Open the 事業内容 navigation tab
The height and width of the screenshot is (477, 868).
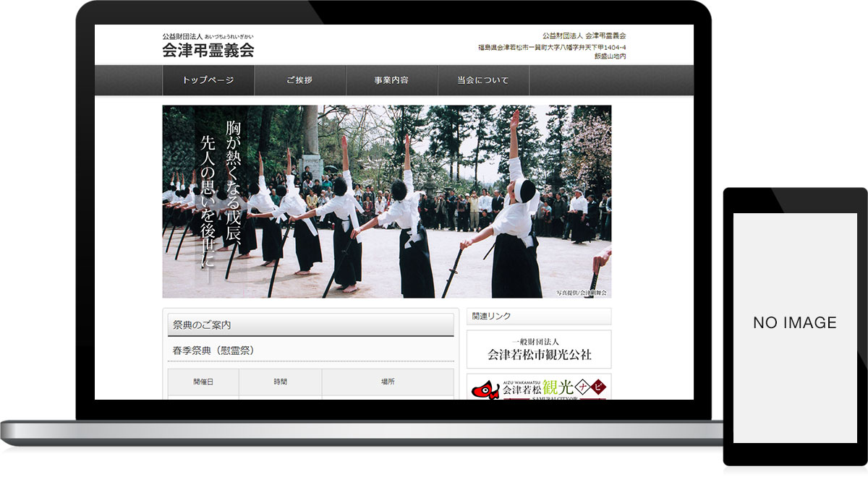pyautogui.click(x=392, y=80)
